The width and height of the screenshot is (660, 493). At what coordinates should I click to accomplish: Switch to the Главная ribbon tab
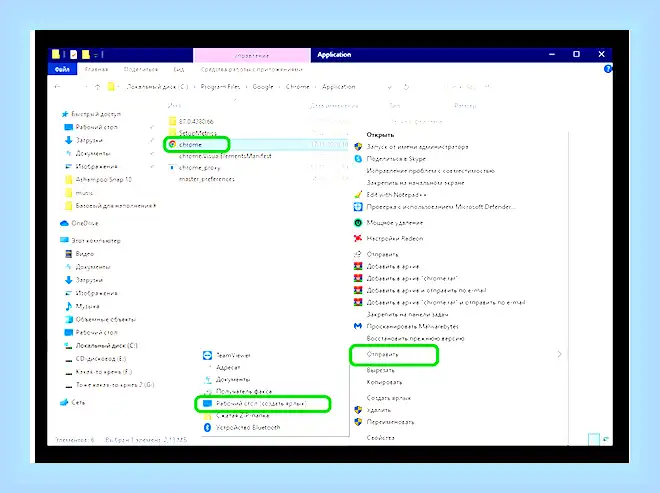[x=96, y=69]
